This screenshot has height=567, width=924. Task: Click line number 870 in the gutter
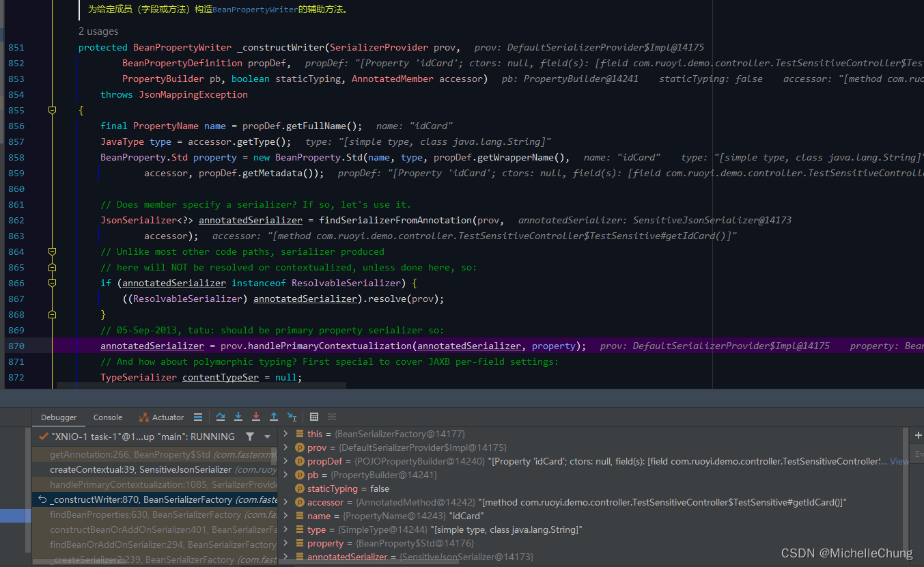(x=16, y=346)
